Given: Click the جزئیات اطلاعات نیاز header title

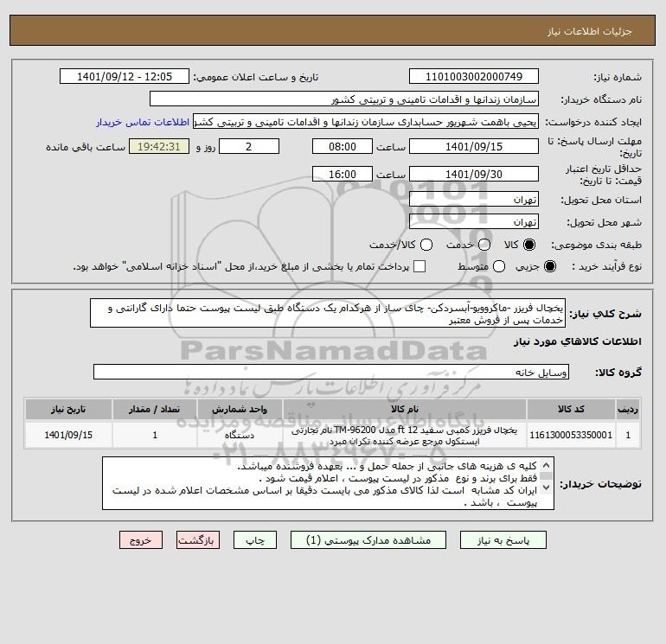Looking at the screenshot, I should (589, 31).
